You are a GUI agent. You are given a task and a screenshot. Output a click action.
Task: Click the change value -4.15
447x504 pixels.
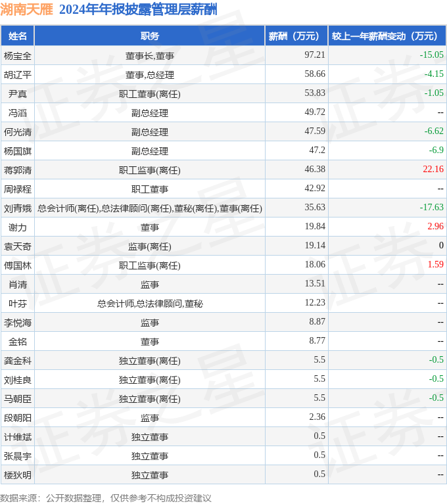pyautogui.click(x=434, y=74)
